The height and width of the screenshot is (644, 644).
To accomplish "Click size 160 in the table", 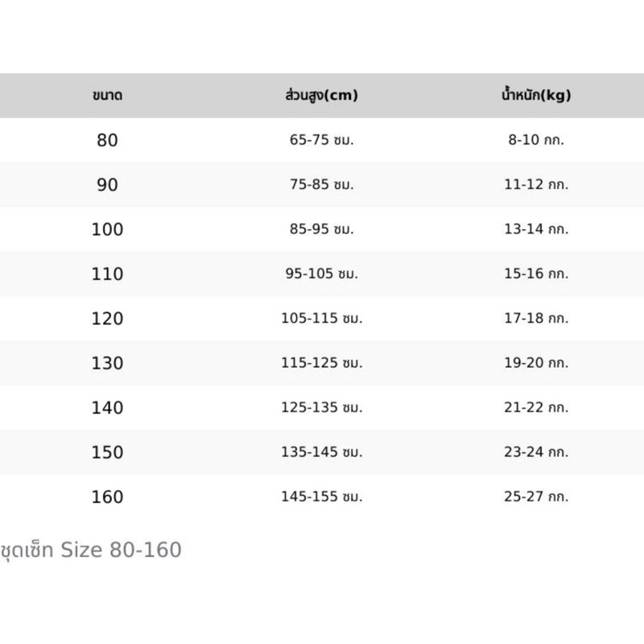I will [x=107, y=497].
